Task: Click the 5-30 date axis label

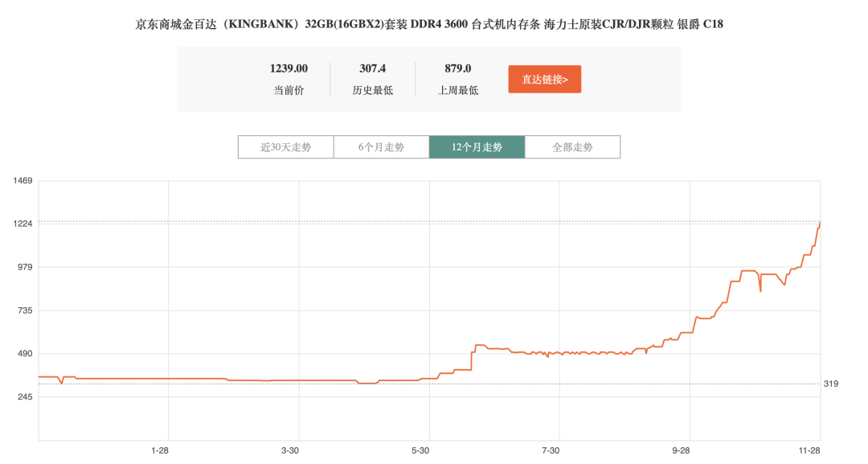Action: pyautogui.click(x=420, y=450)
